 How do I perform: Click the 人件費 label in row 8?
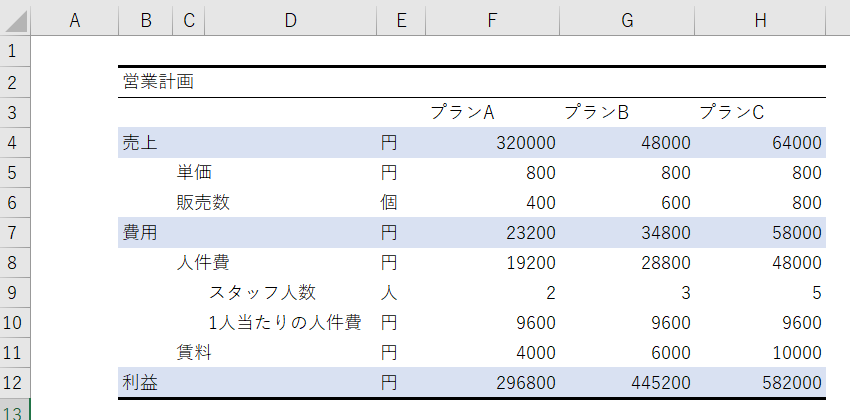203,263
